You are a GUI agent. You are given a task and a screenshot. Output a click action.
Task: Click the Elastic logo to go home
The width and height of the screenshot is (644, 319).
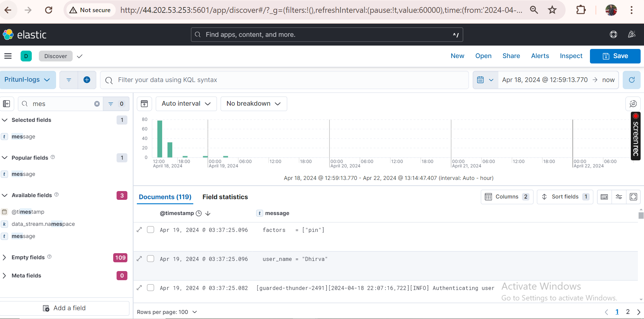click(25, 34)
